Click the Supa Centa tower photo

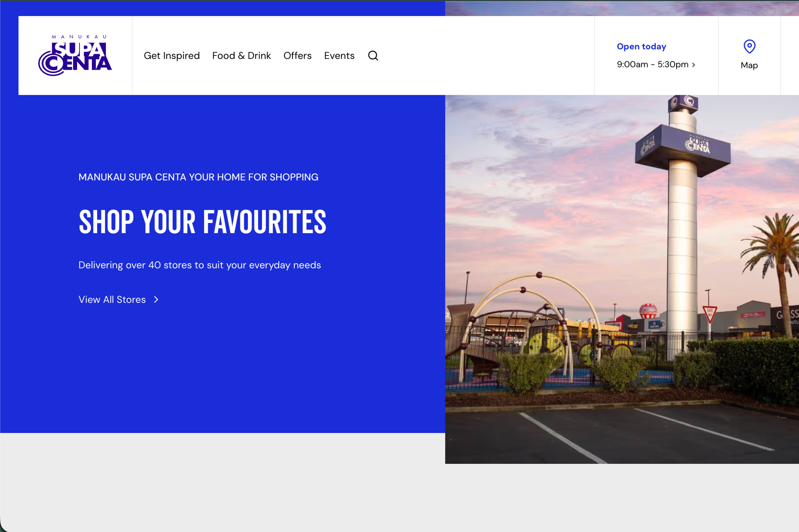(x=622, y=279)
